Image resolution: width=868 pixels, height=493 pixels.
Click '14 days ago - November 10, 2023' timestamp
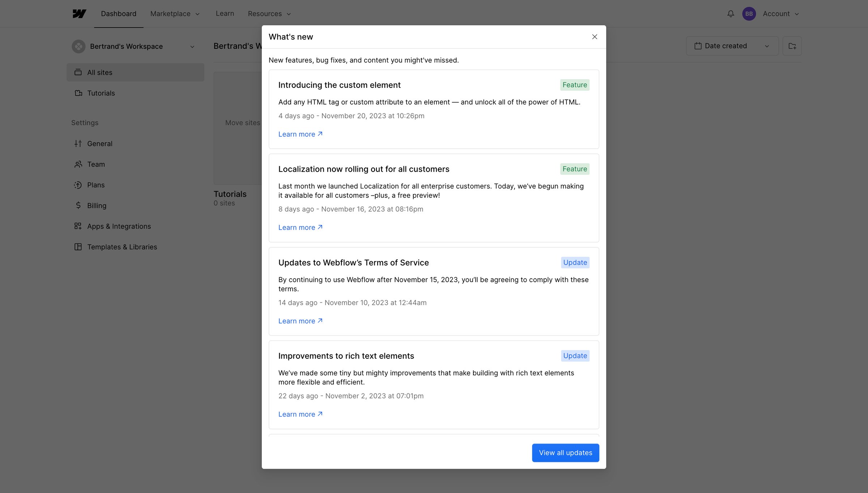353,303
